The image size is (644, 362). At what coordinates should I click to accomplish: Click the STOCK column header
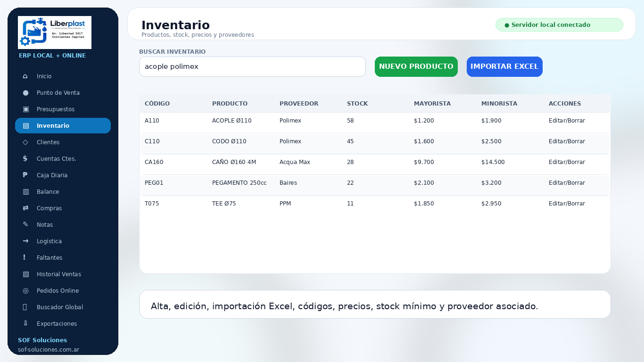coord(357,104)
